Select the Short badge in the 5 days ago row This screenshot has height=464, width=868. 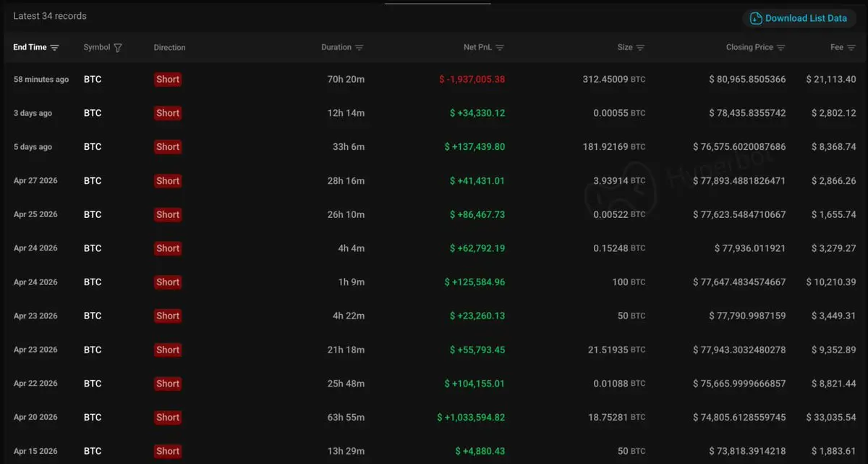click(168, 147)
